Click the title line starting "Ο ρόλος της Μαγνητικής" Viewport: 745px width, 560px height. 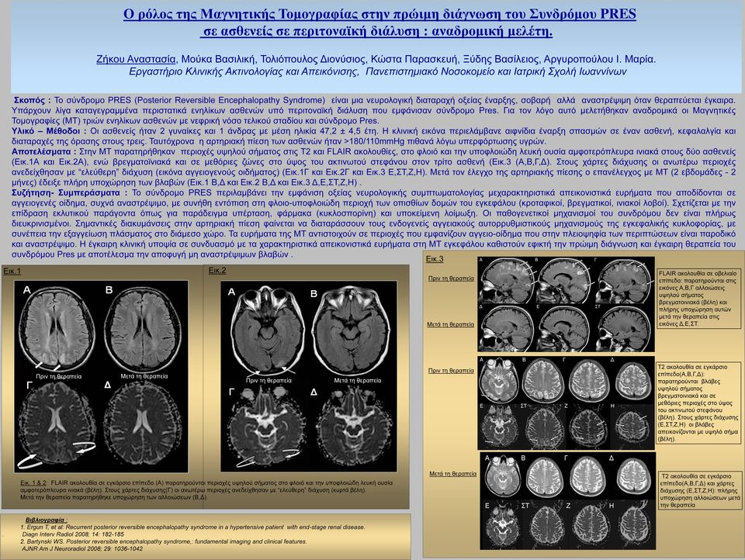click(379, 14)
